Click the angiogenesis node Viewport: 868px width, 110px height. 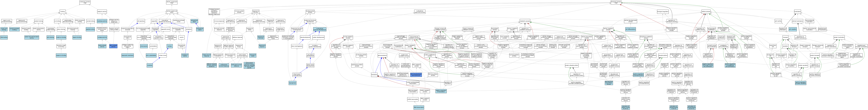point(292,82)
